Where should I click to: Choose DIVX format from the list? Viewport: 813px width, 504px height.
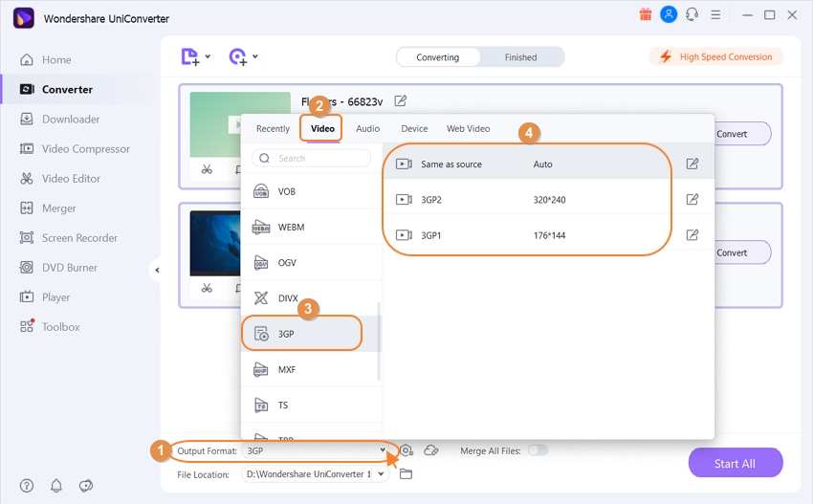[311, 298]
